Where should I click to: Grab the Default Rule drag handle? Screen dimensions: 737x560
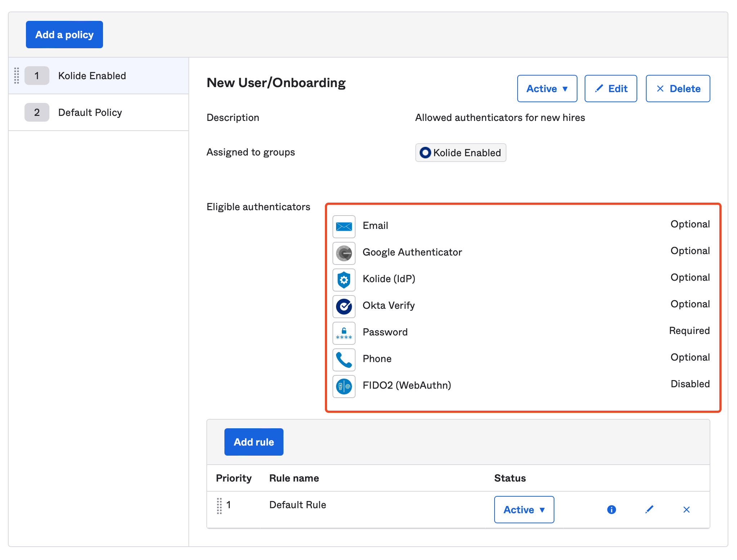(219, 506)
